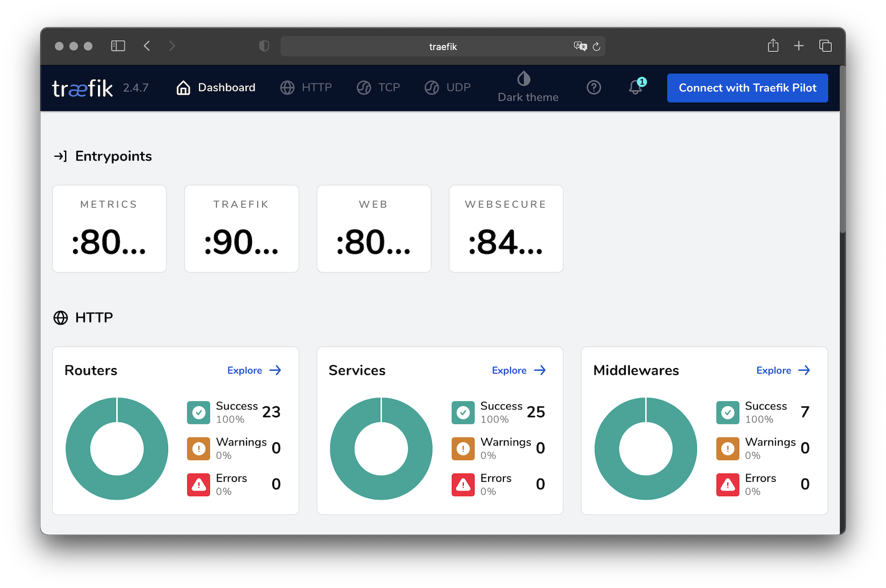Click the Services Explore arrow icon
The height and width of the screenshot is (588, 886).
click(540, 370)
